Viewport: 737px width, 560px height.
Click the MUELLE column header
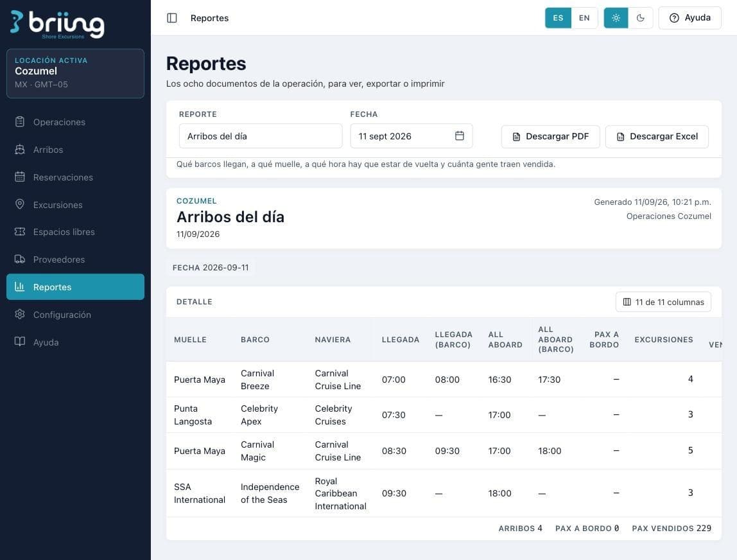(x=191, y=340)
